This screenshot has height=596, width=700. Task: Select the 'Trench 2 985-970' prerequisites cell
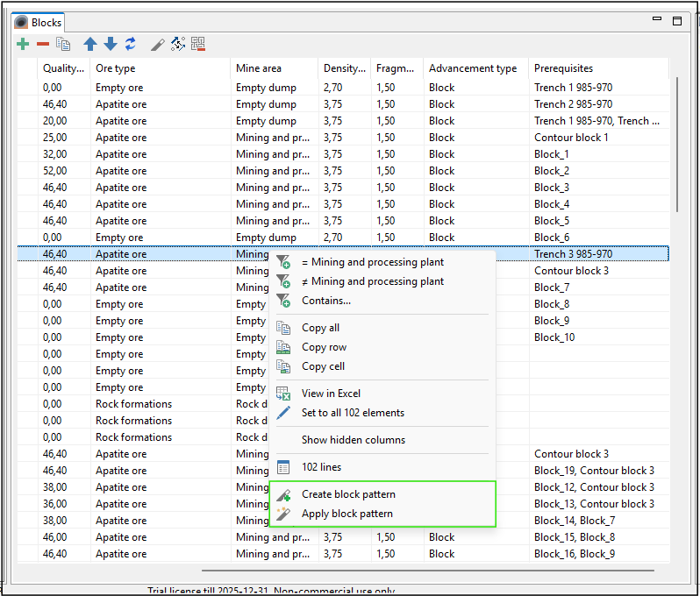[599, 104]
